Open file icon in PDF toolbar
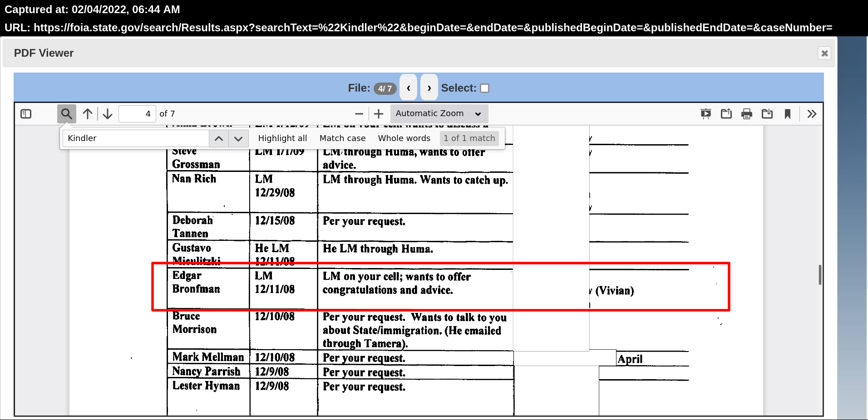The image size is (868, 420). point(726,114)
